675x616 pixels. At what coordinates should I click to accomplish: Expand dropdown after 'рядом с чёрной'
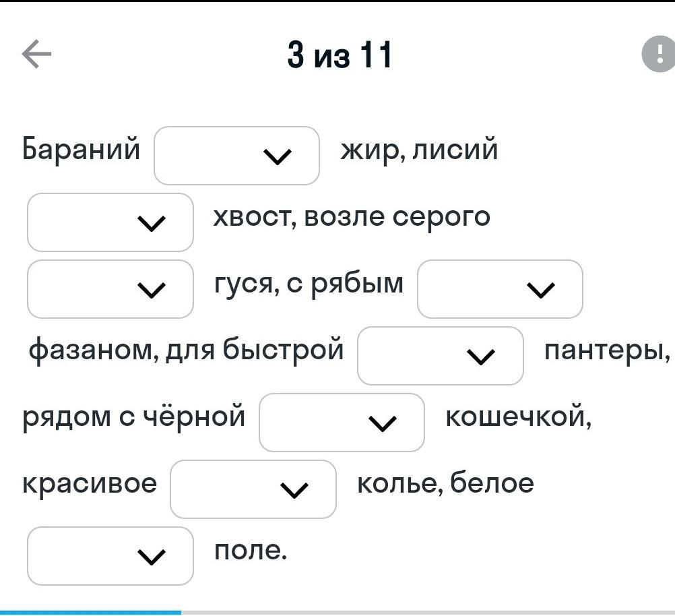tap(342, 423)
